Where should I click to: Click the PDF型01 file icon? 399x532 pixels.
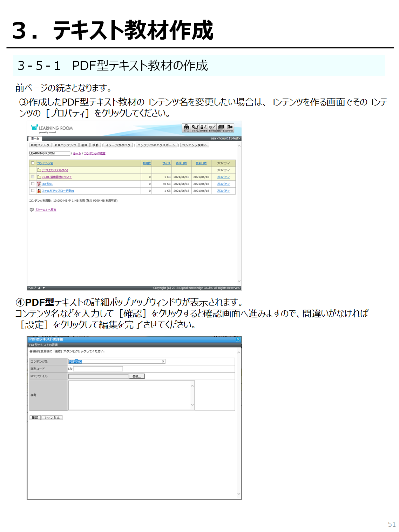coord(39,184)
